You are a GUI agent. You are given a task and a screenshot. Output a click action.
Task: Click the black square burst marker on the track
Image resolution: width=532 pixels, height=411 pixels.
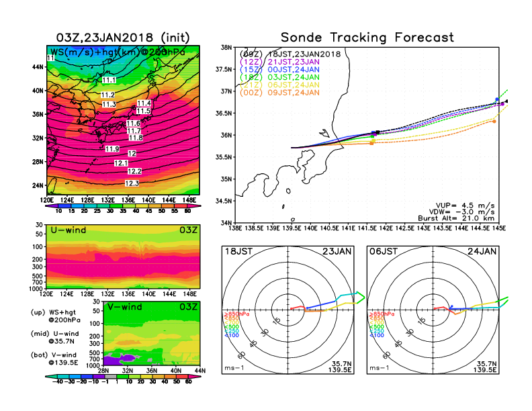tap(378, 132)
